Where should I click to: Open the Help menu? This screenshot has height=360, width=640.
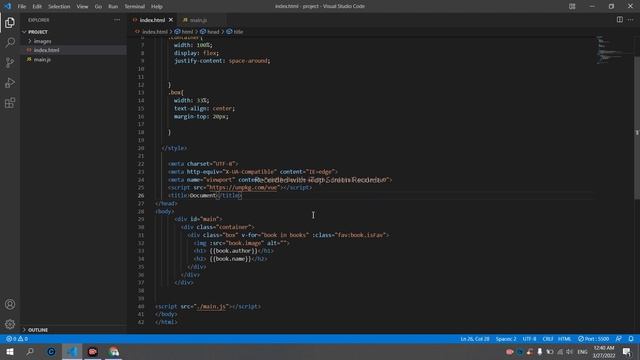(x=157, y=7)
